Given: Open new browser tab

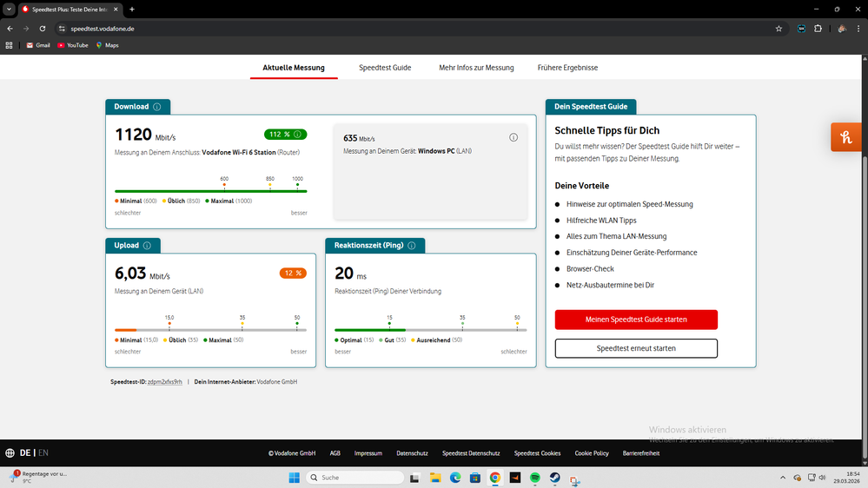Looking at the screenshot, I should tap(132, 10).
